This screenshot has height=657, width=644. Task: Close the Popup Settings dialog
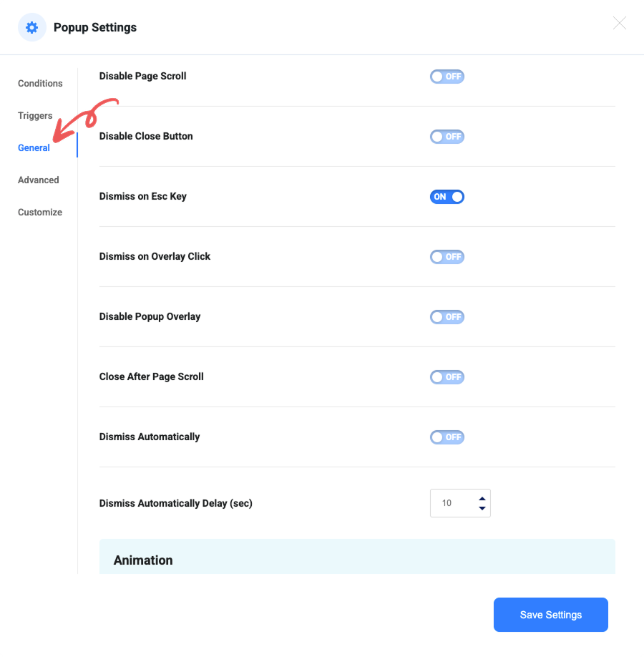pos(619,23)
